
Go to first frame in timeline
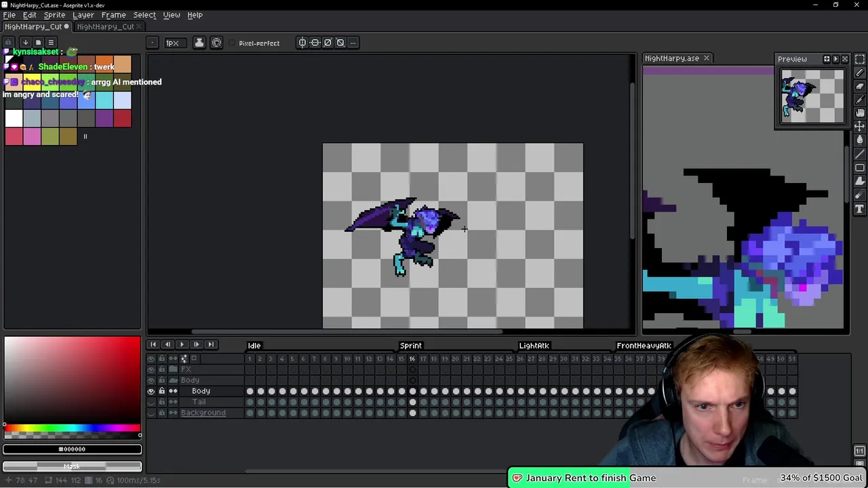153,345
